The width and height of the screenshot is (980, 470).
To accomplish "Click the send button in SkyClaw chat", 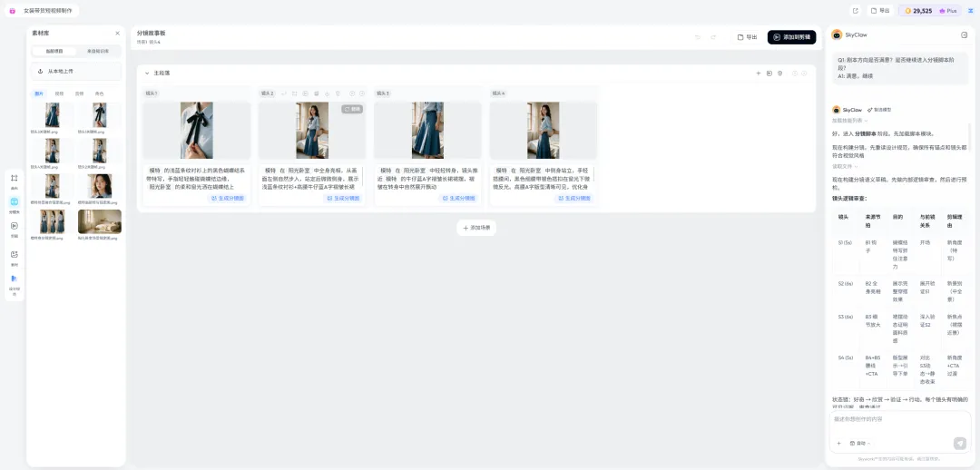I will click(960, 443).
